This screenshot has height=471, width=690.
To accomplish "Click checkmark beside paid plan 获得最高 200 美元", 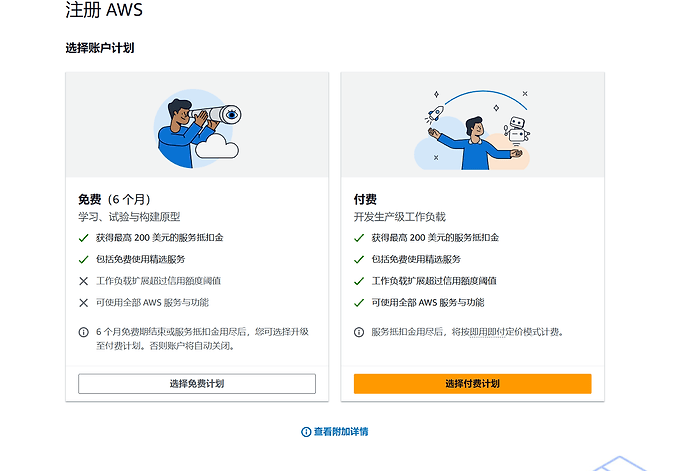I will pyautogui.click(x=359, y=238).
